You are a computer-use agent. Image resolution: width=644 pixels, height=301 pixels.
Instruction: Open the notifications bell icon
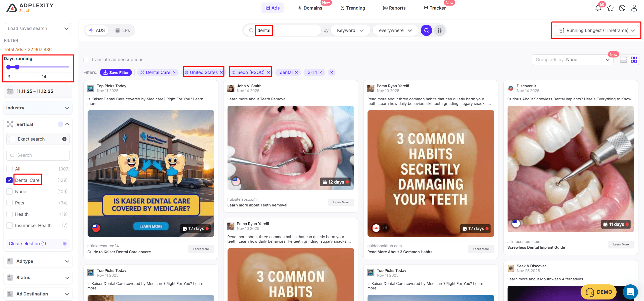click(598, 8)
